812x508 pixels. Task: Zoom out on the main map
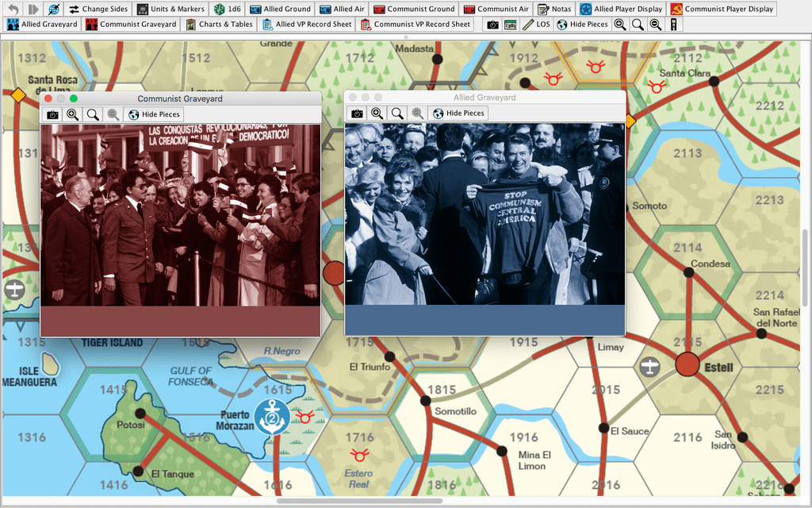[655, 25]
